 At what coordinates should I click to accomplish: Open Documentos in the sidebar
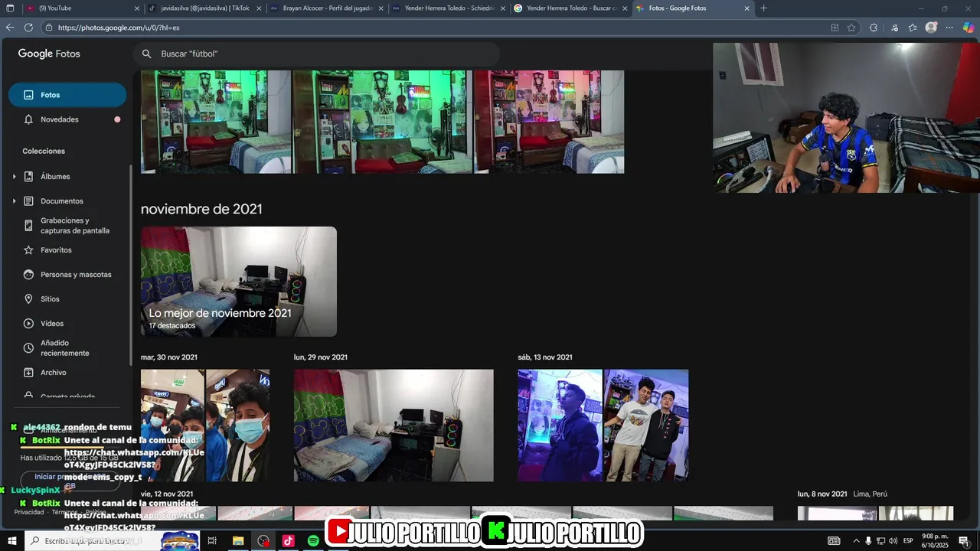(61, 201)
